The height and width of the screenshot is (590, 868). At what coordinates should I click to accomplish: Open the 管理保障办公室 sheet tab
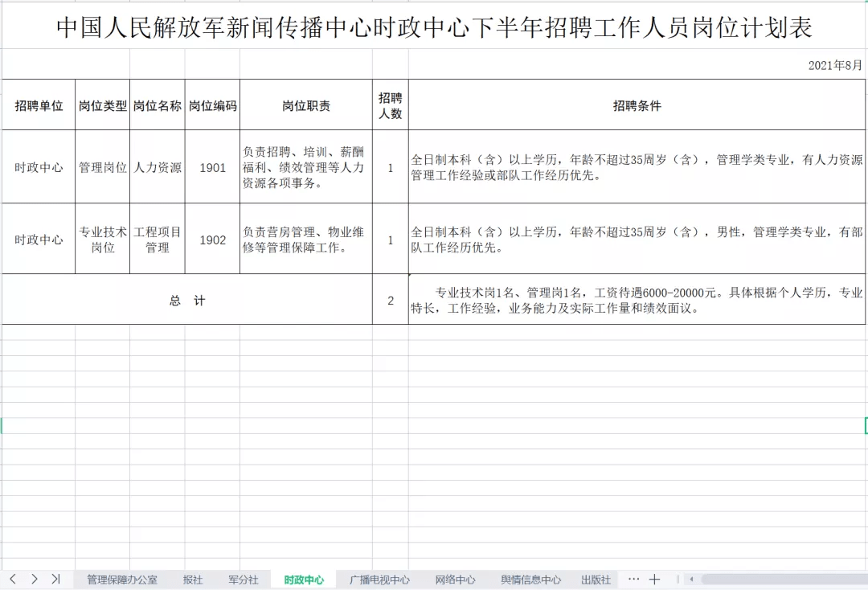[122, 580]
